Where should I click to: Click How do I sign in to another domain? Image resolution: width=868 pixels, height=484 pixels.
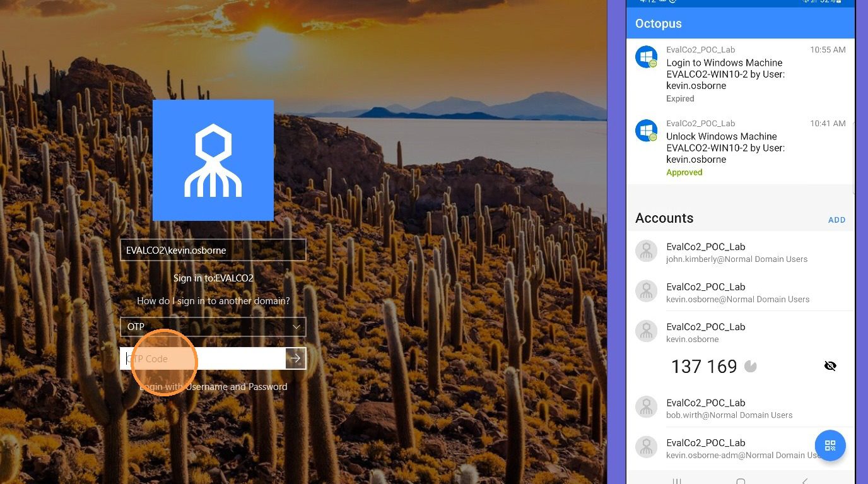213,301
